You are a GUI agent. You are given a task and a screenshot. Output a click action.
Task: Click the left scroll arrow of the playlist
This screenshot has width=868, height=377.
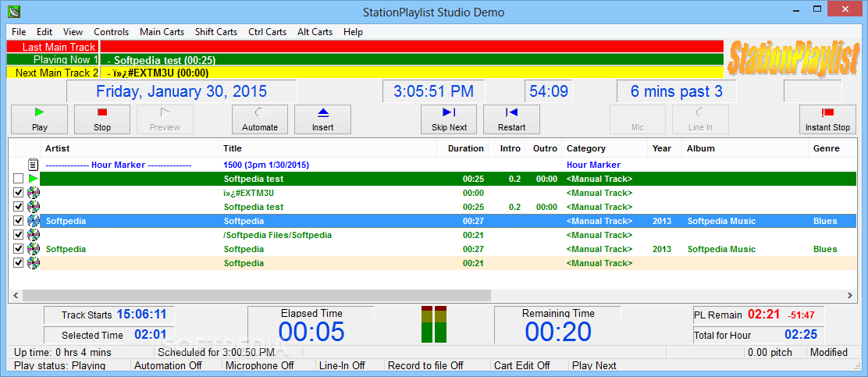[16, 296]
